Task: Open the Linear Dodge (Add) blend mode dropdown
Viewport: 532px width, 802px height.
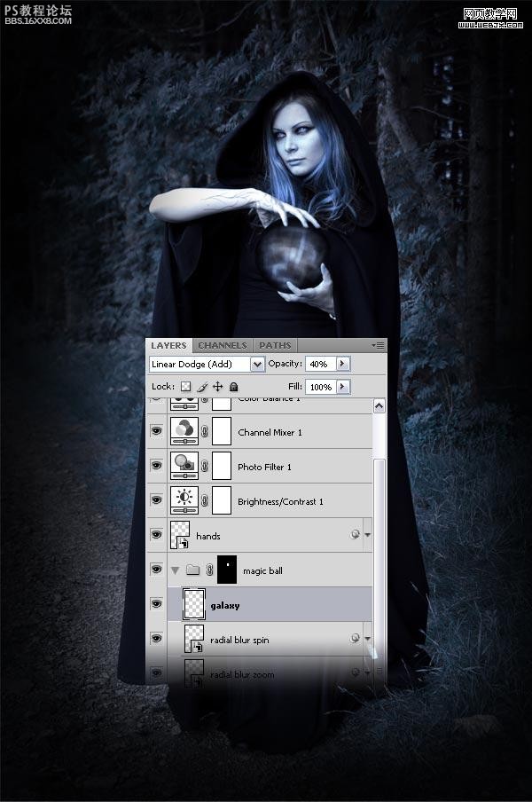Action: click(257, 364)
